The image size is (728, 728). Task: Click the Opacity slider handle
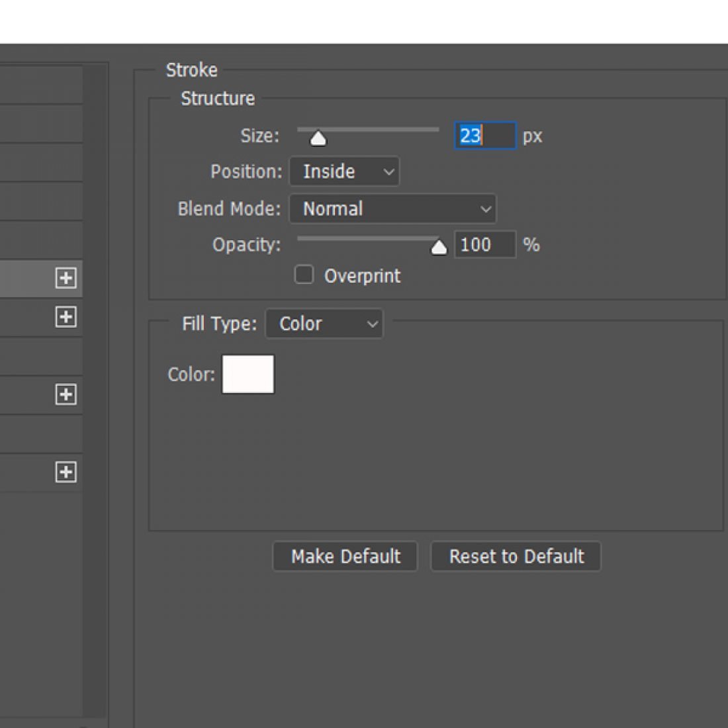(439, 248)
